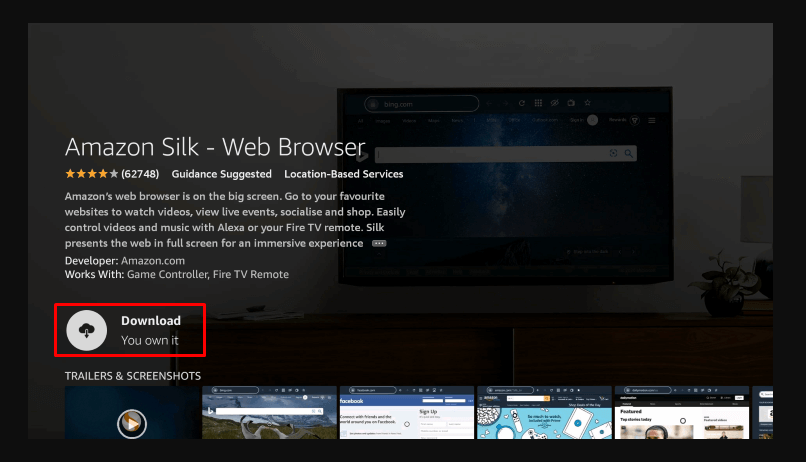Click the star rating (62748)
Screen dimensions: 806x462
[x=112, y=174]
